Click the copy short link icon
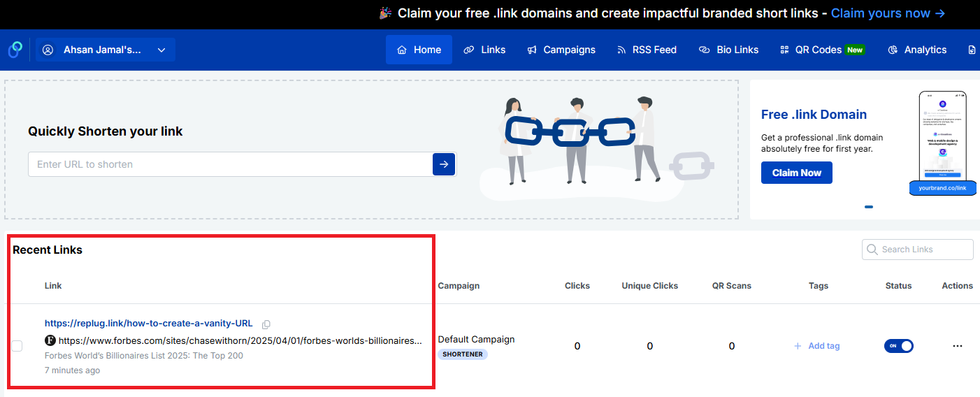Screen dimensions: 980x397 point(266,324)
